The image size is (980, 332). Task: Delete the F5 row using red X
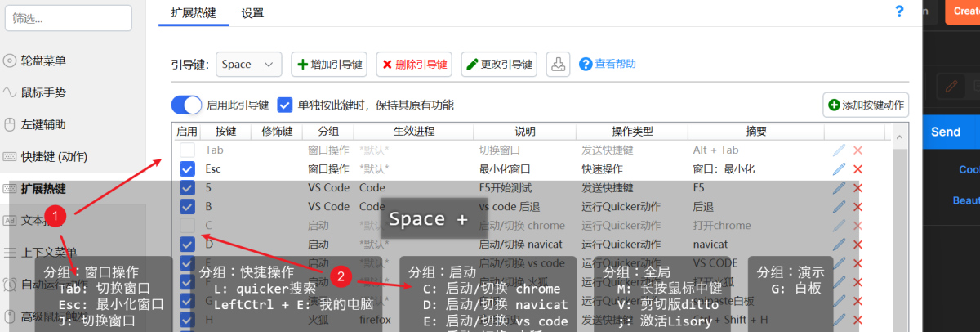(x=857, y=187)
